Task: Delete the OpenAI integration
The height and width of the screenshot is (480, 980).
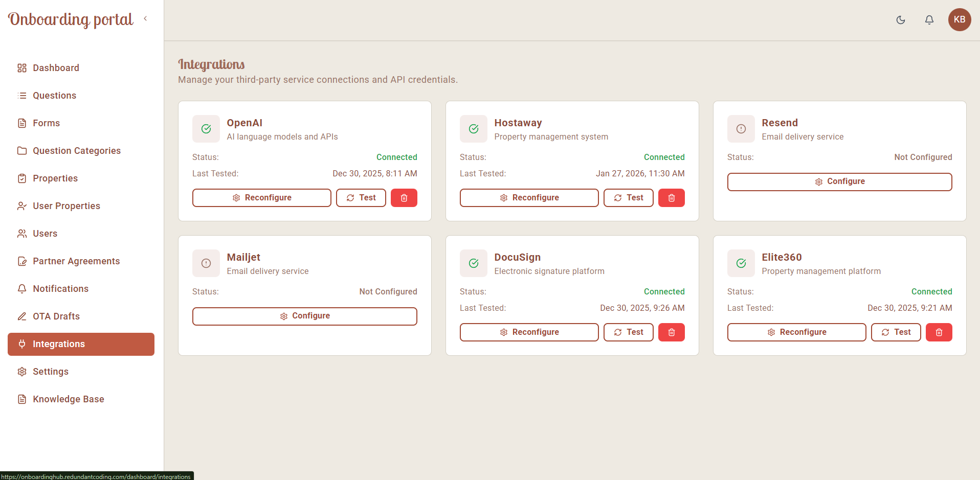Action: pyautogui.click(x=404, y=198)
